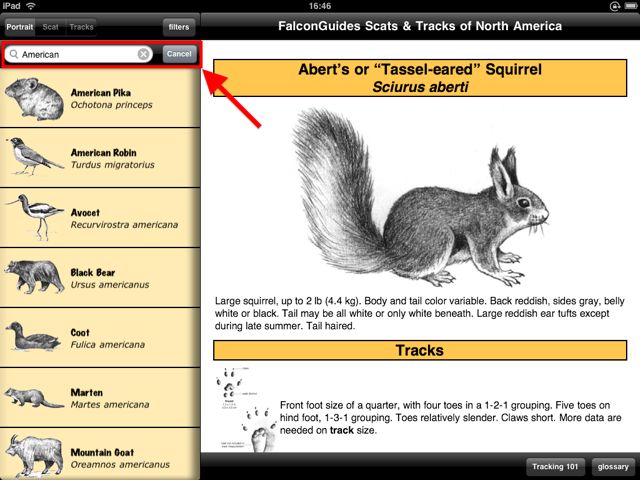Select the American Robin bird illustration
The image size is (640, 480).
click(35, 156)
